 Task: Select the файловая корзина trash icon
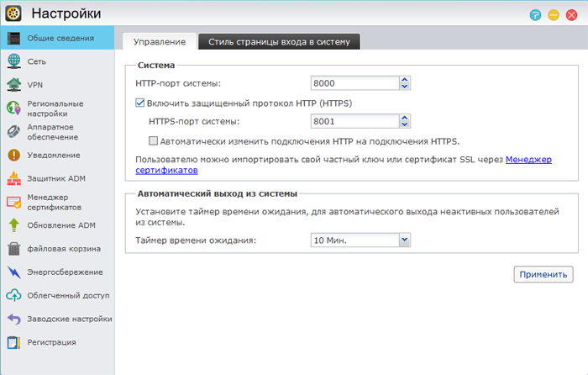[13, 249]
